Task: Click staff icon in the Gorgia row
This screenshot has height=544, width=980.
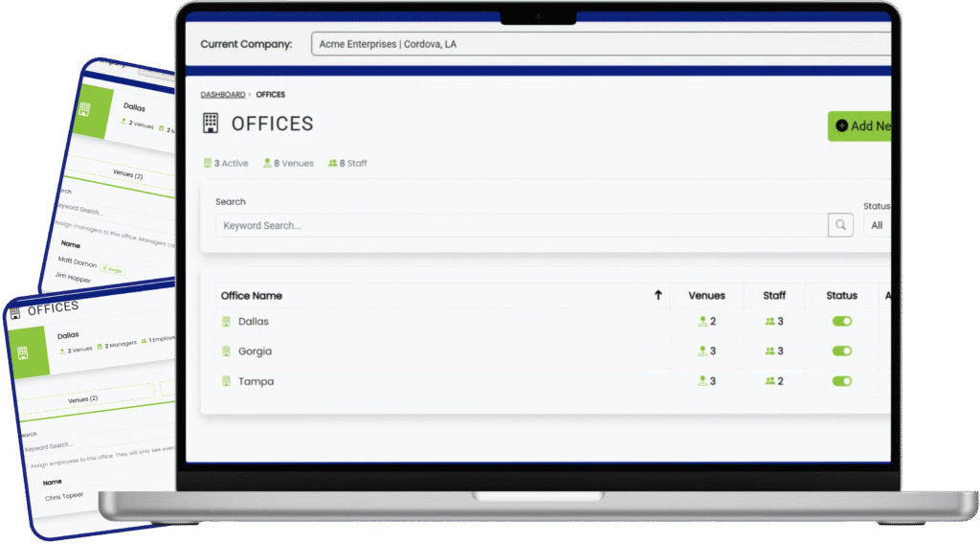Action: pos(770,351)
